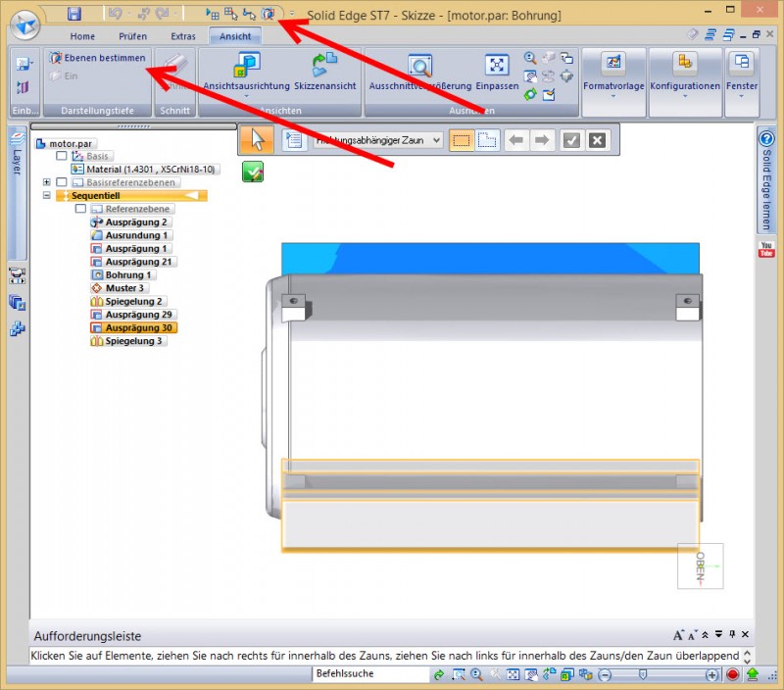Adjust the zoom slider in status bar
Screen dimensions: 784x690
click(x=643, y=674)
